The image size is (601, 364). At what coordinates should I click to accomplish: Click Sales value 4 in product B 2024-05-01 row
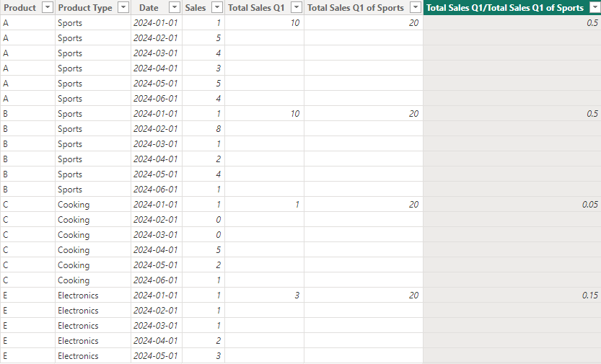[x=203, y=174]
